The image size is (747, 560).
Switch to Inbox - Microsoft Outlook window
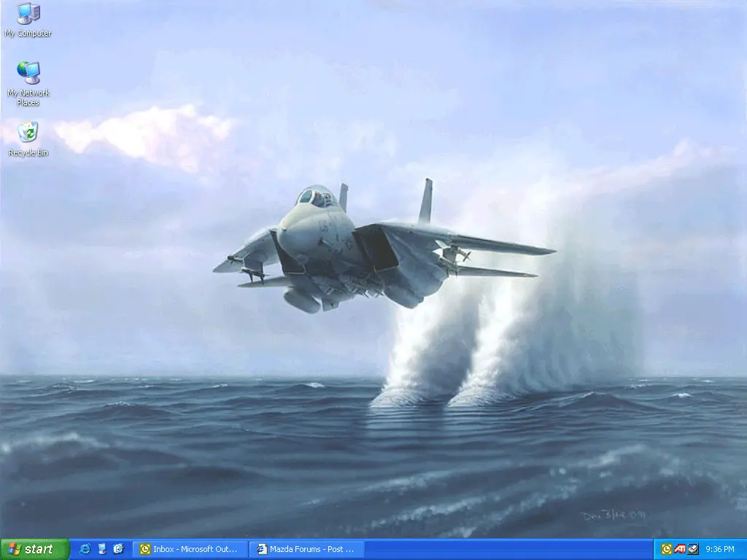coord(191,549)
